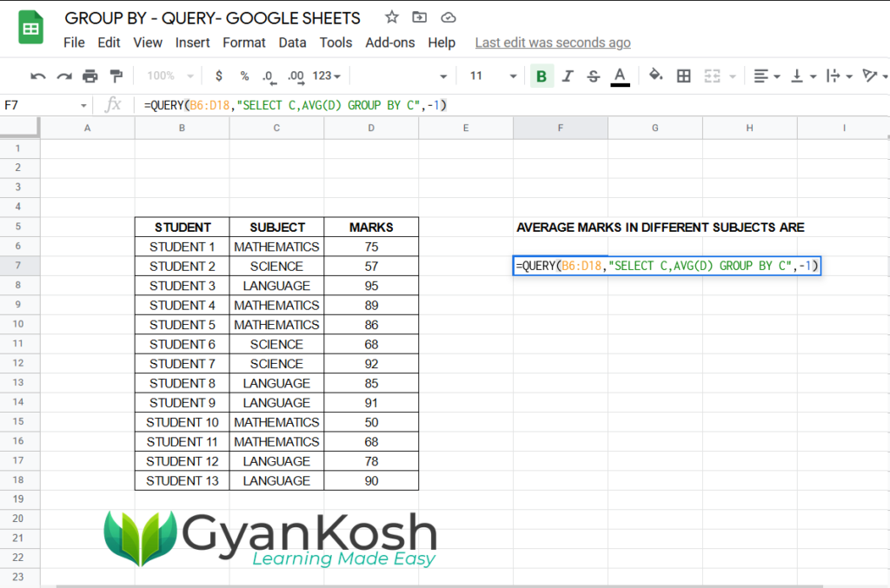Select the Paint format tool

(x=116, y=76)
